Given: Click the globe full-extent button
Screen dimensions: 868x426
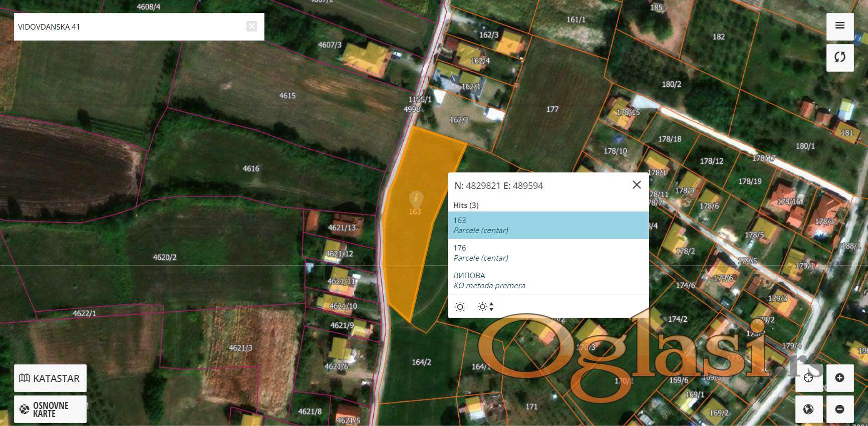Looking at the screenshot, I should coord(808,409).
